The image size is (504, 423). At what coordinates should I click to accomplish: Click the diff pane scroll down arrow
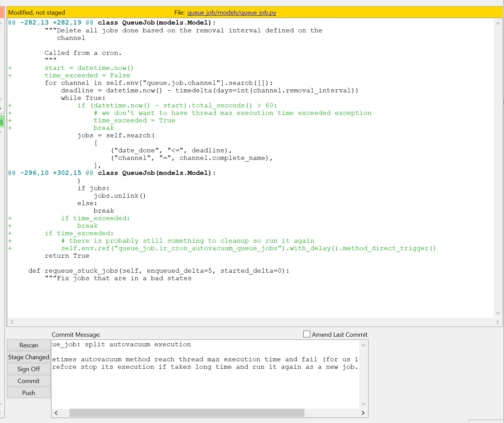[x=498, y=313]
